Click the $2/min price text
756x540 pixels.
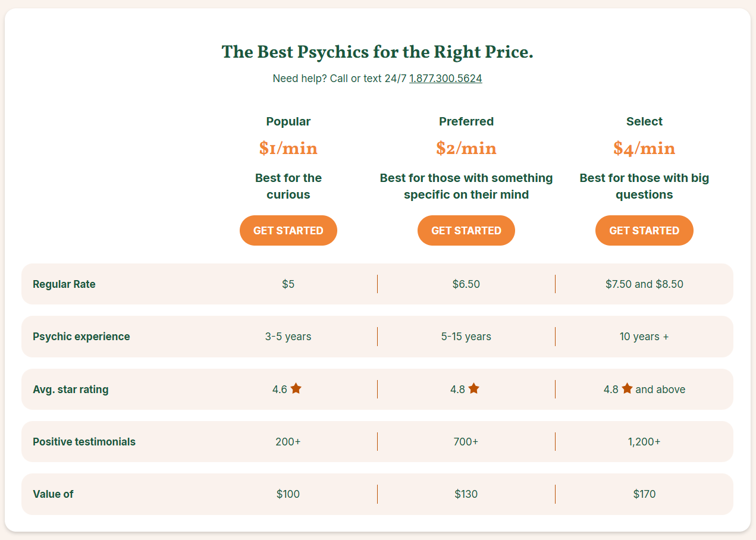466,148
